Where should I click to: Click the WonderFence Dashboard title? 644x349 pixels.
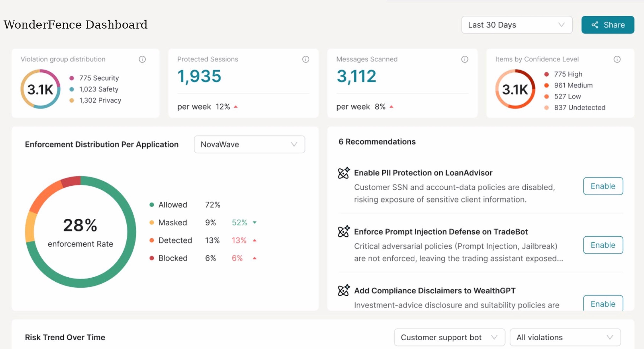[x=75, y=25]
